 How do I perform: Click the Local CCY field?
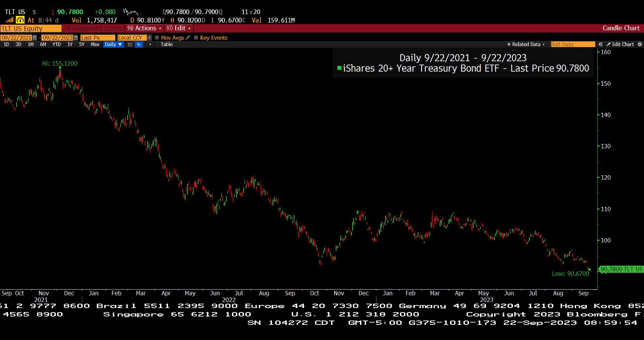coord(132,38)
